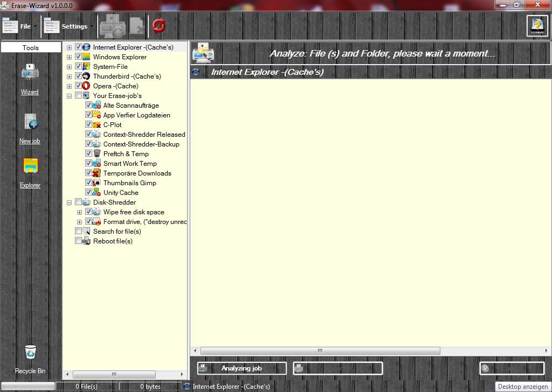Click the Wipe free disk space icon

coord(97,212)
